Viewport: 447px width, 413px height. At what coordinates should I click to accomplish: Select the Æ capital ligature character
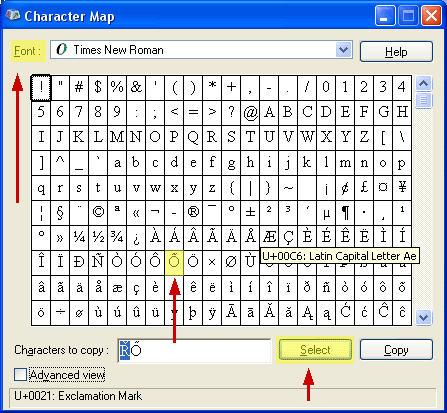click(x=269, y=238)
